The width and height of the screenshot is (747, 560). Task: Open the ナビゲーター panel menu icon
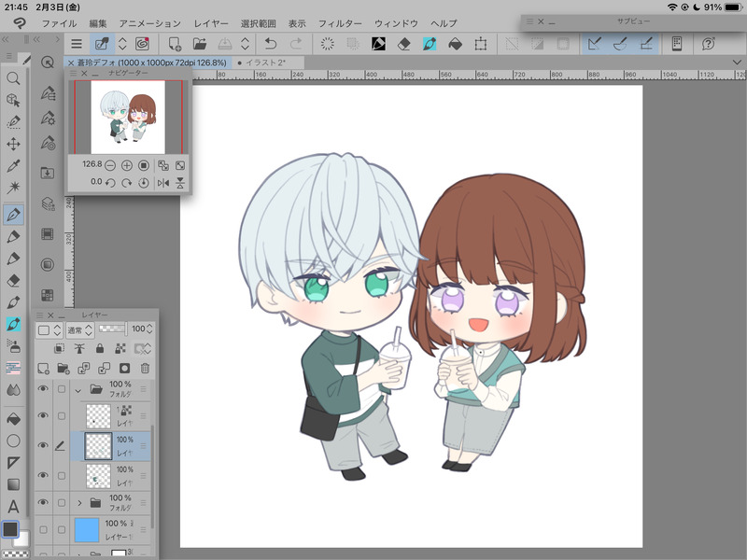[73, 73]
